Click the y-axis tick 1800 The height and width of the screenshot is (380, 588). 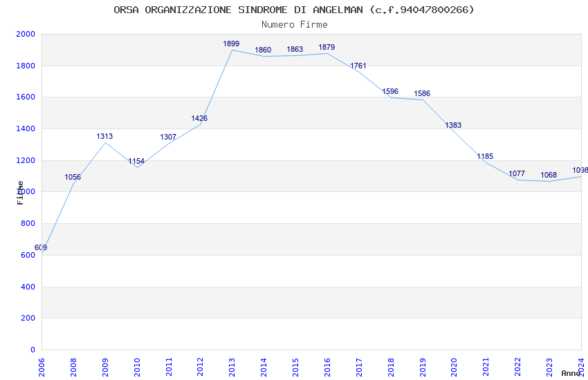tap(26, 66)
